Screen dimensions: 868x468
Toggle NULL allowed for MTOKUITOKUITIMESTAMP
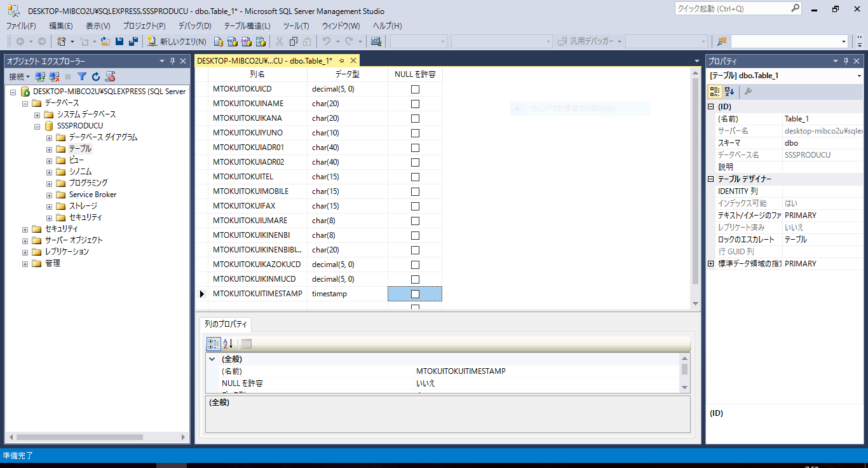(415, 294)
